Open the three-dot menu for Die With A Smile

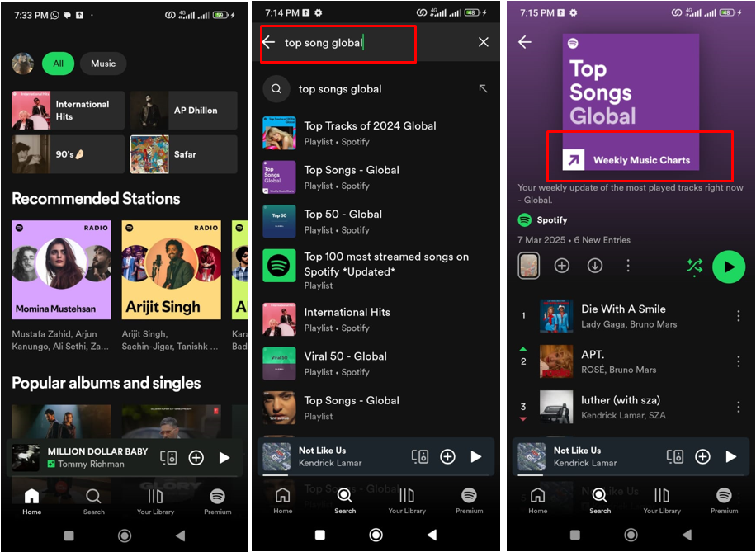pos(738,315)
